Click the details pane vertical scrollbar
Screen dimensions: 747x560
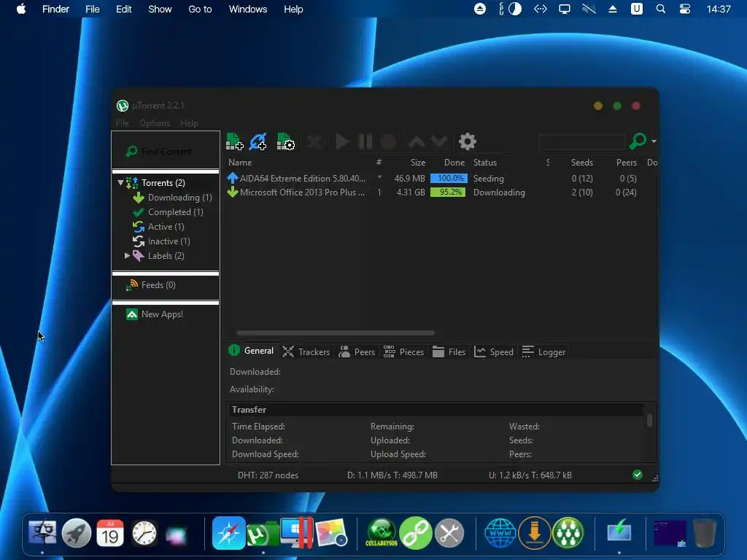[x=649, y=421]
